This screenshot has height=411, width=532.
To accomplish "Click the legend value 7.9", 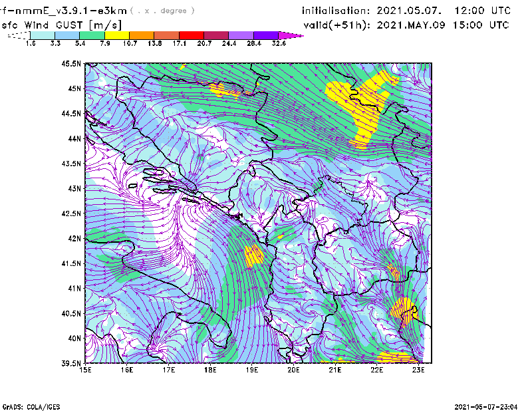I will click(105, 43).
